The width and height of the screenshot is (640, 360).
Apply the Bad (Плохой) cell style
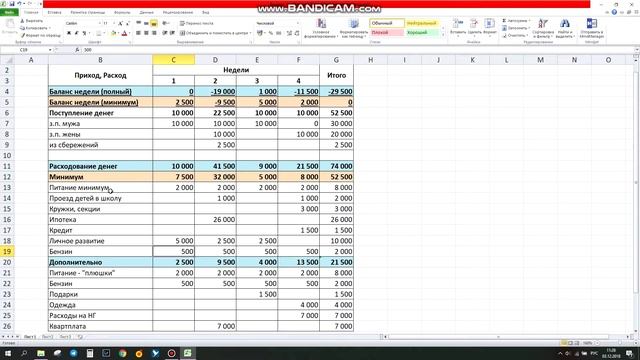387,33
